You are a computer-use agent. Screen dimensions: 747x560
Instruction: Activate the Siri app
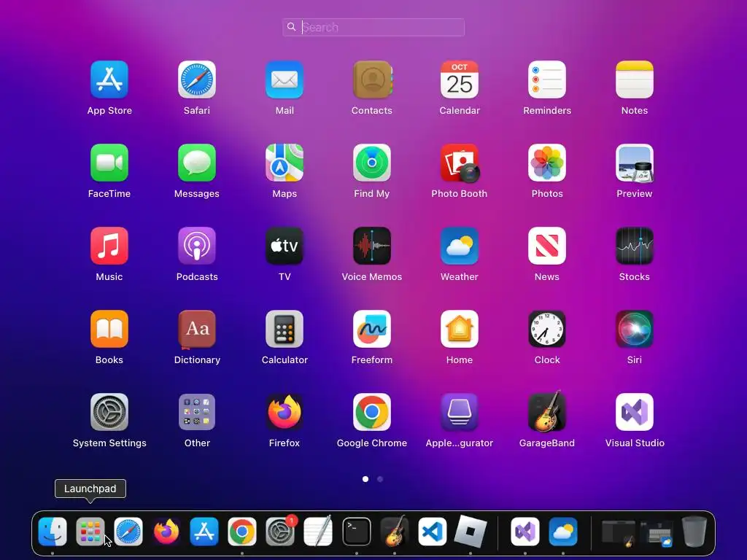click(x=635, y=329)
